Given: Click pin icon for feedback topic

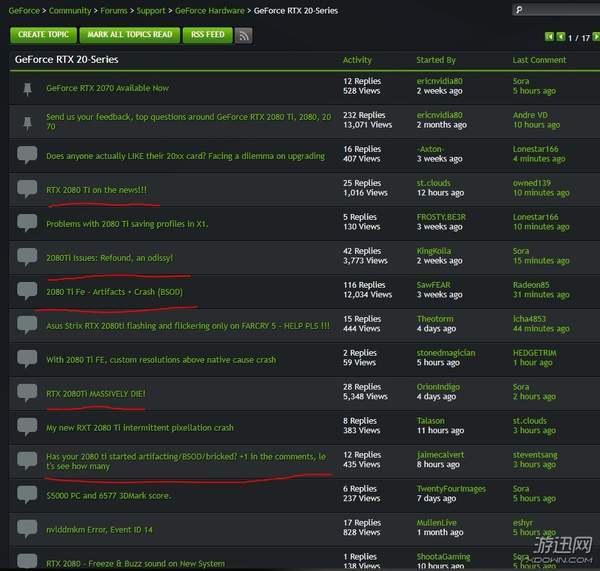Looking at the screenshot, I should tap(27, 122).
